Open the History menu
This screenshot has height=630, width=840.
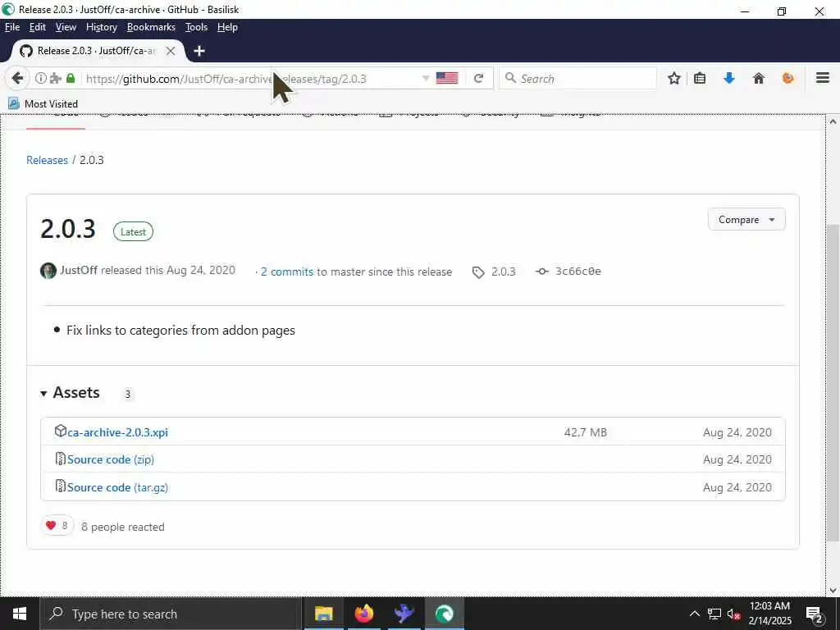101,27
